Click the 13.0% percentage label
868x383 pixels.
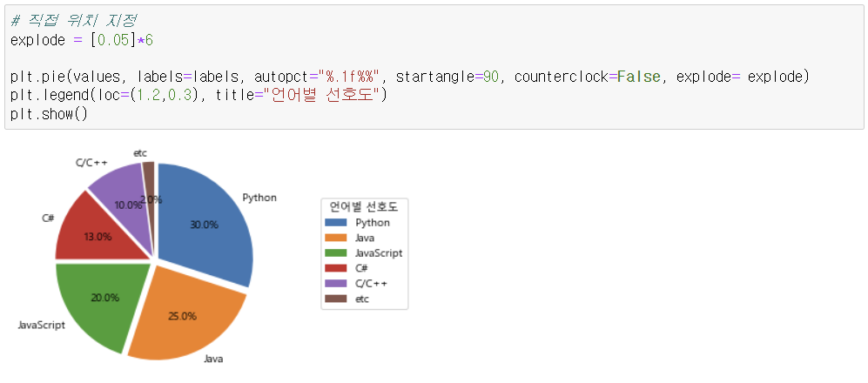[98, 237]
